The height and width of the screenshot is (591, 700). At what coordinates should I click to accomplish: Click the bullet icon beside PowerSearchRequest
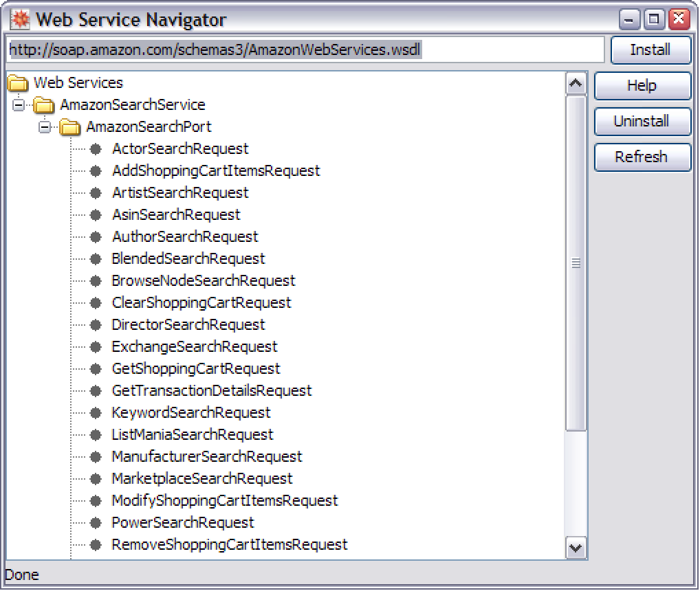pos(96,523)
